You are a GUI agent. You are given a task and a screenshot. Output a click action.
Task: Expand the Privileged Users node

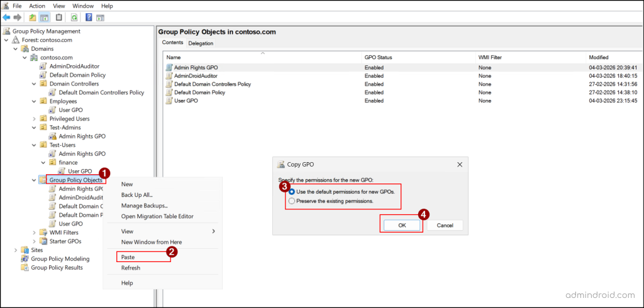click(34, 119)
